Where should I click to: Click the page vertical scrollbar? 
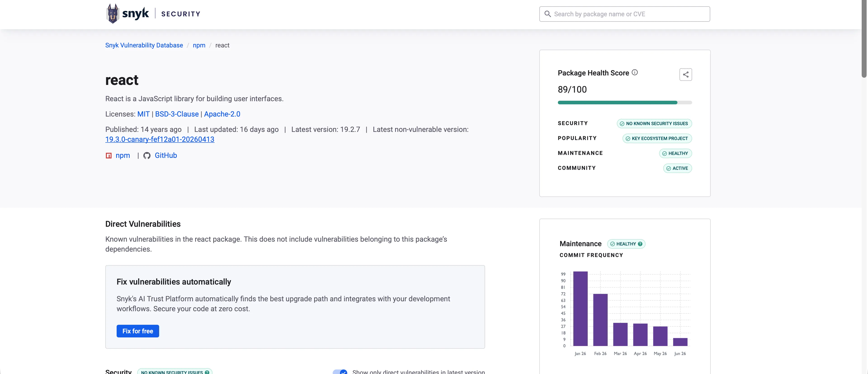[x=864, y=39]
